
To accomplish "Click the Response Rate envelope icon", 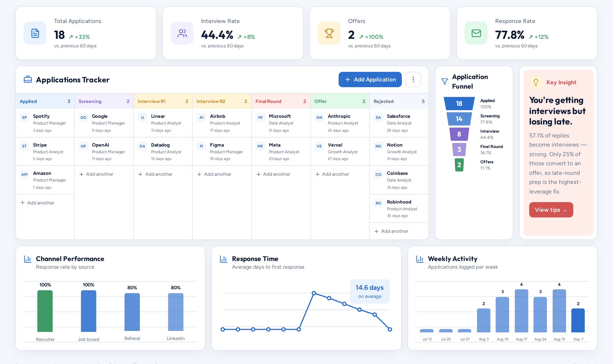I will [476, 33].
